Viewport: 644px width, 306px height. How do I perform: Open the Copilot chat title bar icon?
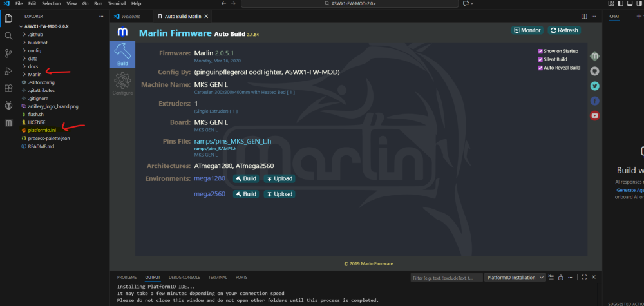point(466,3)
